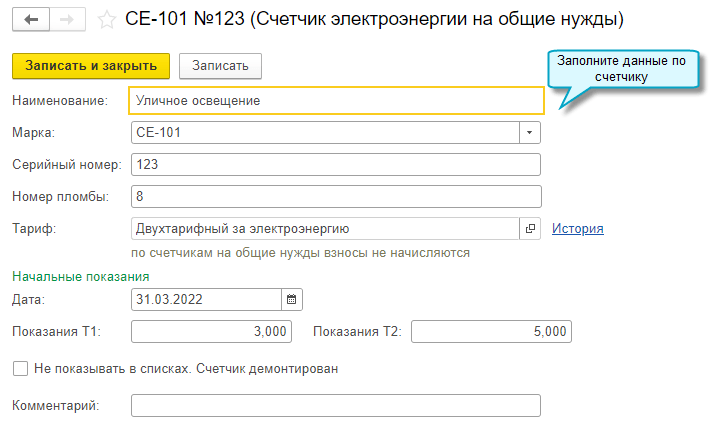Edit the Дата field 31.03.2022
The height and width of the screenshot is (429, 725).
206,298
